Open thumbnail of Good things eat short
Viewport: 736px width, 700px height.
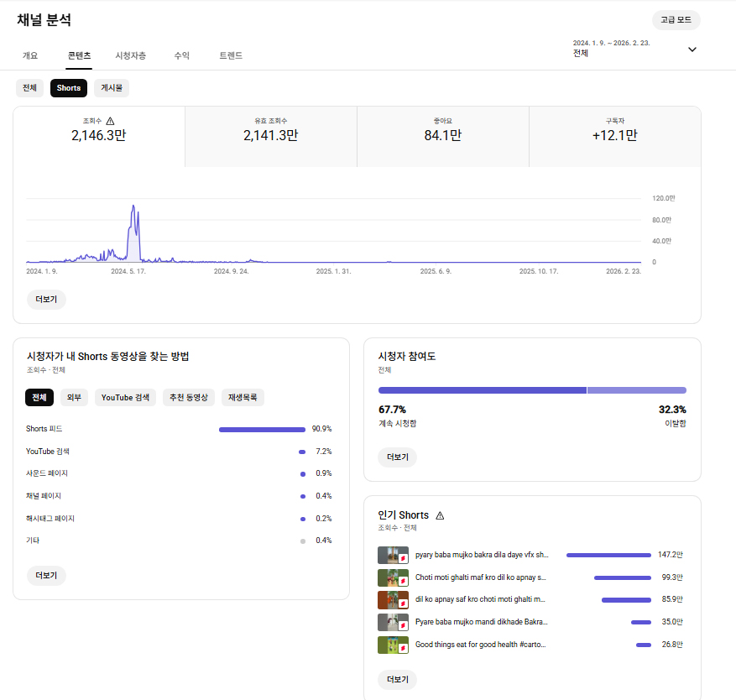click(393, 645)
